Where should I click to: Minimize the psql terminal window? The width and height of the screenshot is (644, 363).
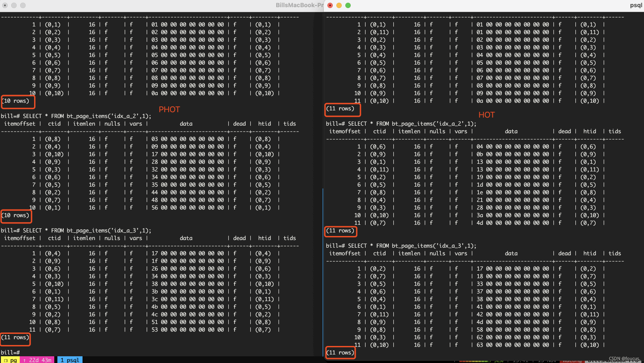(339, 5)
